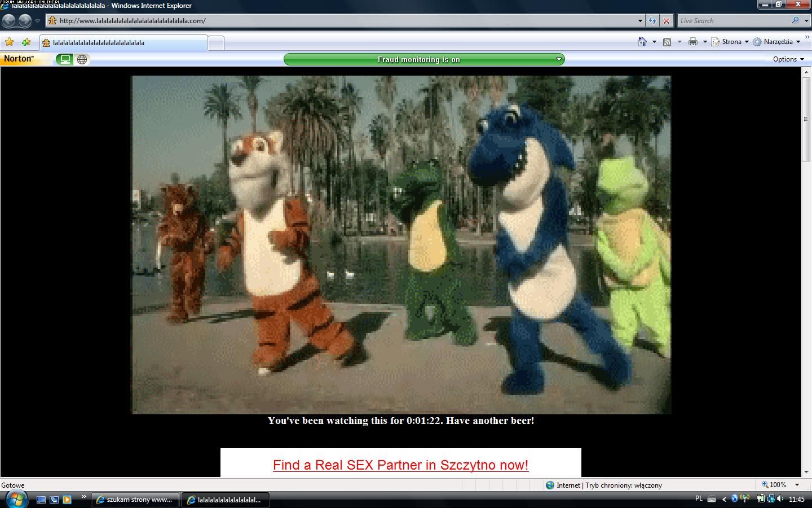Click the Live Search magnifier icon
The height and width of the screenshot is (508, 812).
(795, 21)
